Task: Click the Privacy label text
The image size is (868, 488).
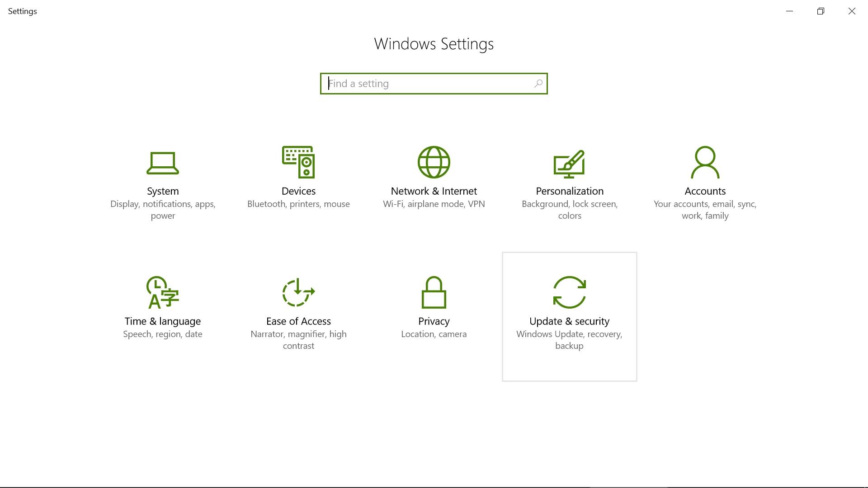Action: 434,321
